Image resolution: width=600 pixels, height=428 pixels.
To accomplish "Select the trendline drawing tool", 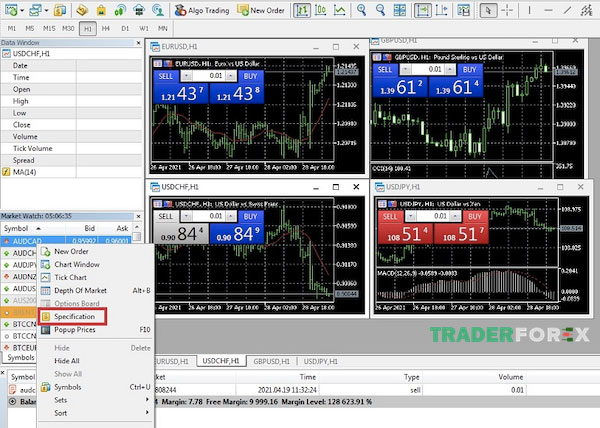I will click(x=567, y=10).
